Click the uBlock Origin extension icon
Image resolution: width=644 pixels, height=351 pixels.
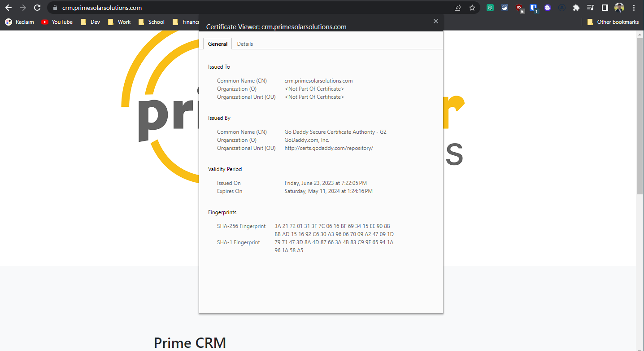pyautogui.click(x=519, y=8)
